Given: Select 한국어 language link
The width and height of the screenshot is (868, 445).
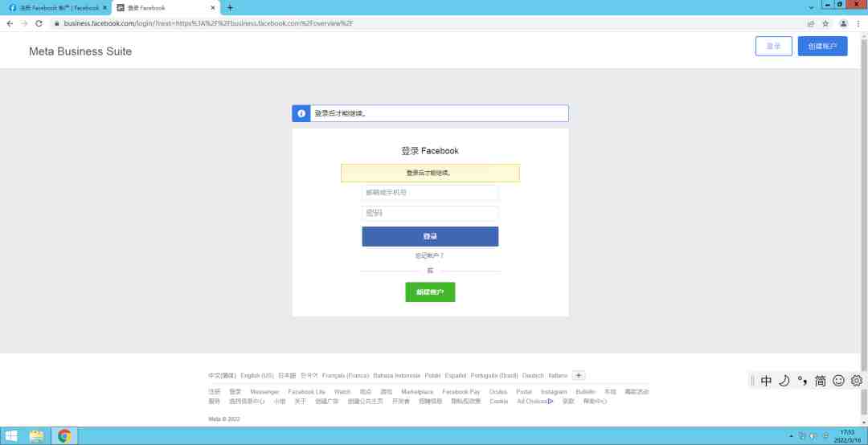Looking at the screenshot, I should (309, 375).
